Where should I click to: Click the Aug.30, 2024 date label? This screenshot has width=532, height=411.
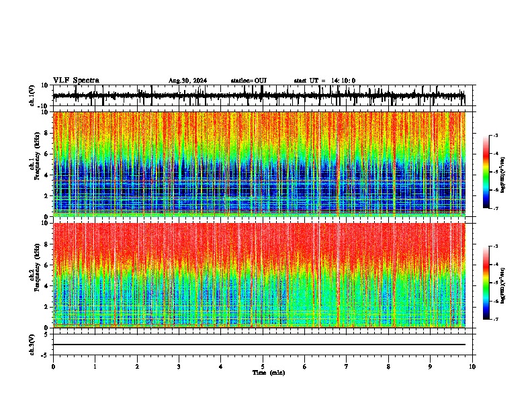(187, 81)
